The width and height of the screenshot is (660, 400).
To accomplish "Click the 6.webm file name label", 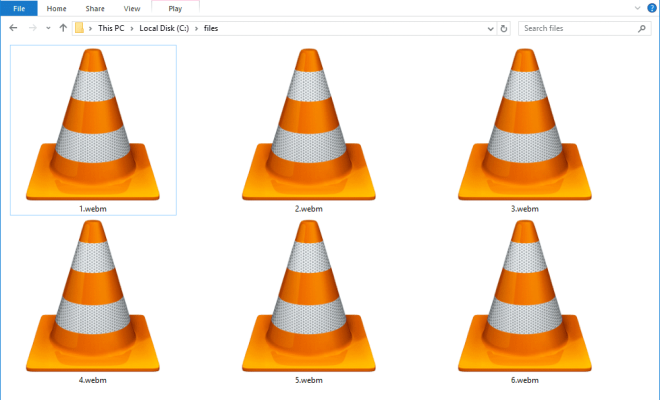I will (524, 380).
